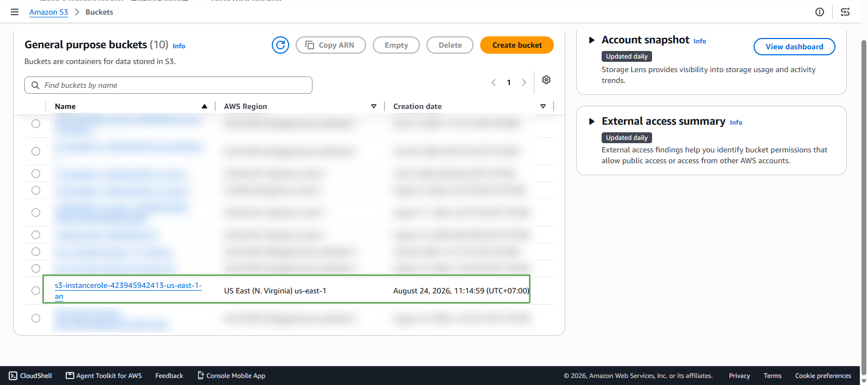Click Create bucket

click(517, 45)
